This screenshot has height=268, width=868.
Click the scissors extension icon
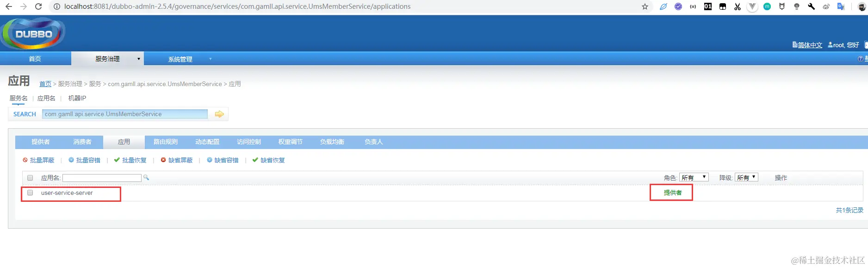pyautogui.click(x=737, y=6)
